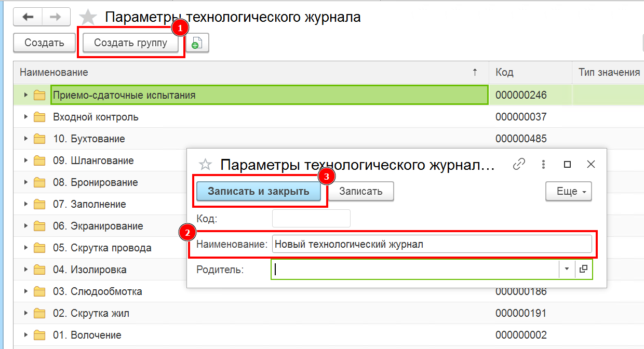Click the Код column header

(530, 72)
